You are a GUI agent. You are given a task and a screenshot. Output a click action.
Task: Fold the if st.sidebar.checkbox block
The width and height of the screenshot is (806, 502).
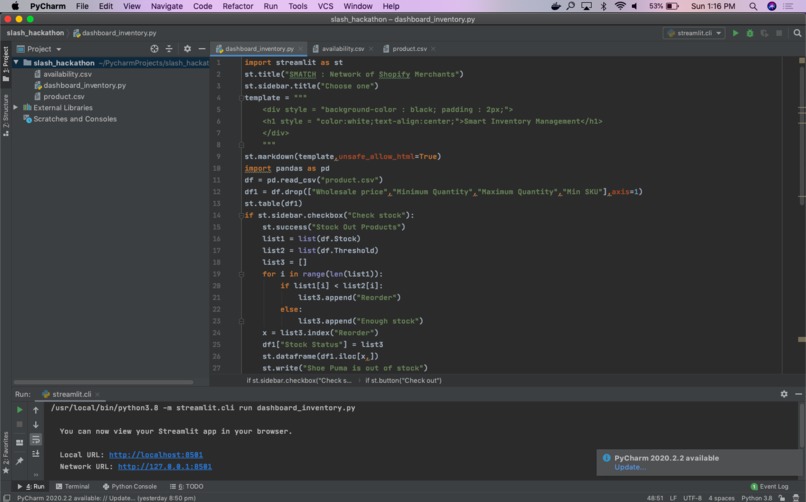241,215
